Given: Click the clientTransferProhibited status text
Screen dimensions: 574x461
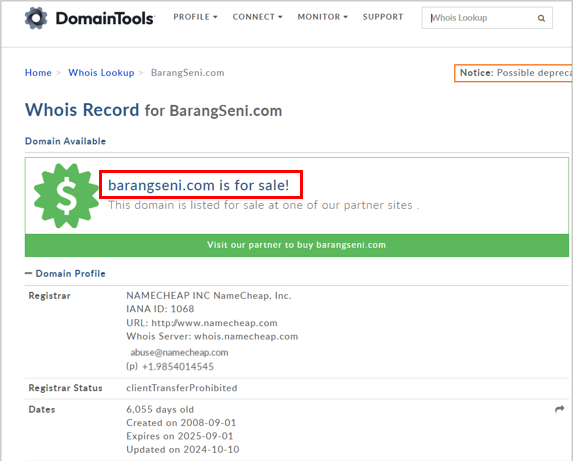Looking at the screenshot, I should click(x=182, y=388).
